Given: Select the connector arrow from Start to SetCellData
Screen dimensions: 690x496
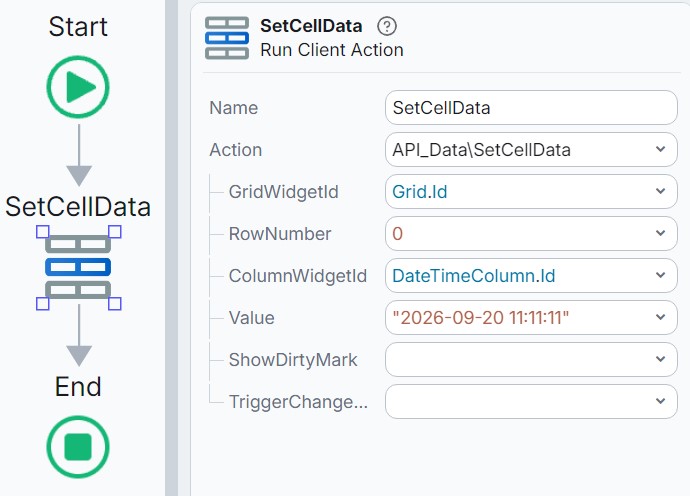Looking at the screenshot, I should tap(79, 155).
